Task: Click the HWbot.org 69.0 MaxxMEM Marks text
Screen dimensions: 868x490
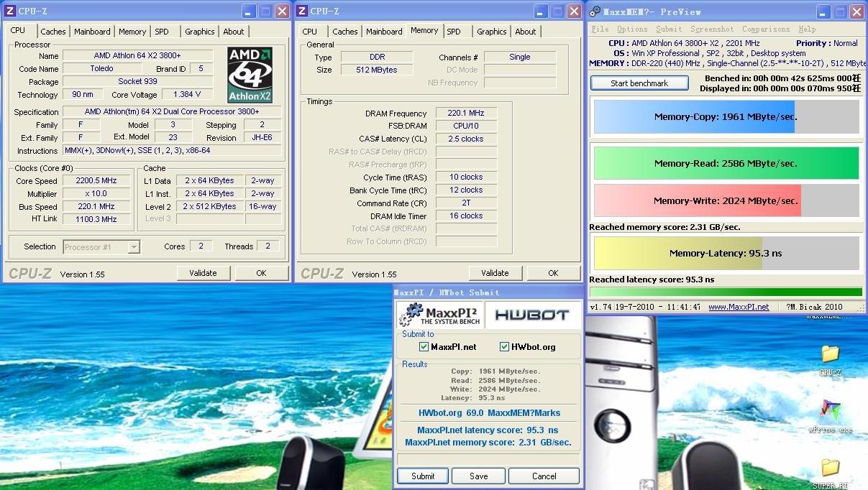Action: 489,413
